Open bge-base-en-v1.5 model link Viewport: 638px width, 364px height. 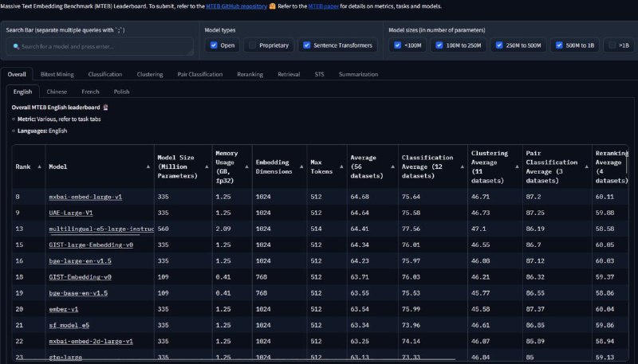pos(78,293)
